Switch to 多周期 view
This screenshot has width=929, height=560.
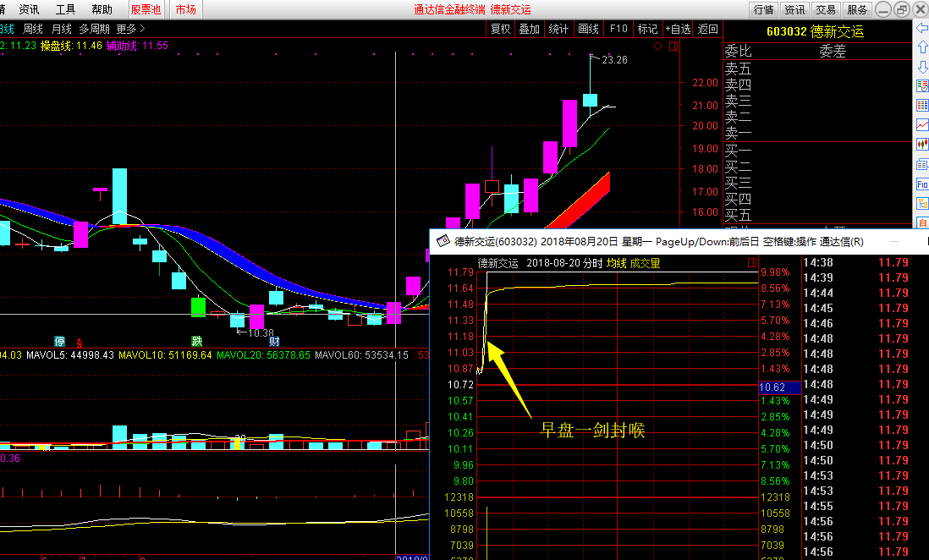point(95,29)
